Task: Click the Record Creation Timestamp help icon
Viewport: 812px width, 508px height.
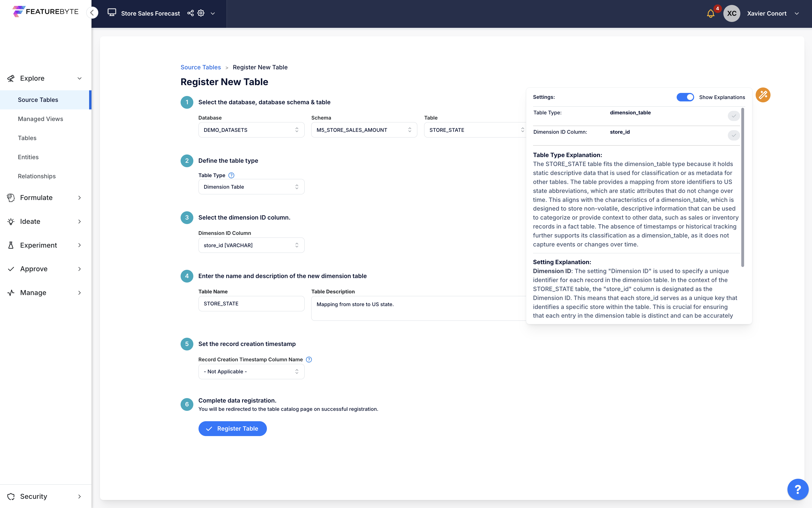Action: tap(309, 359)
